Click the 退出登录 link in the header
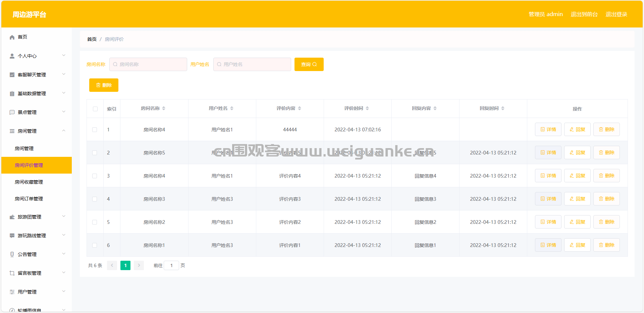Viewport: 644px width, 313px height. [x=616, y=14]
